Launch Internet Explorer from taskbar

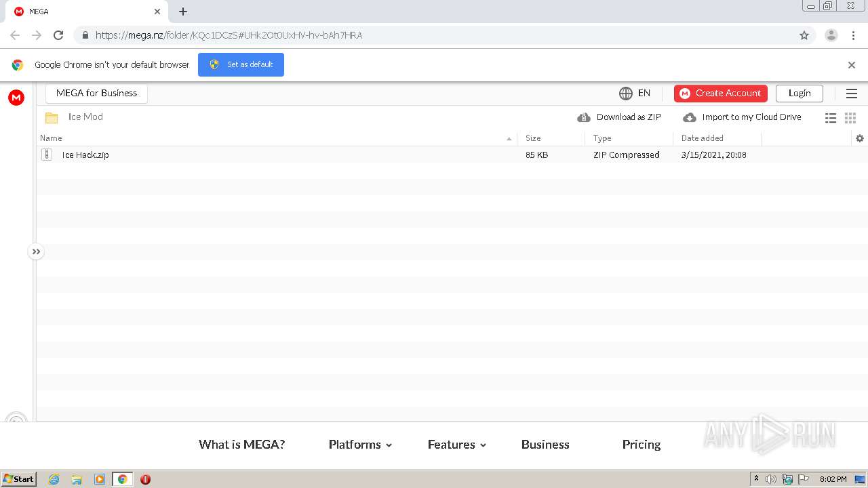[x=54, y=479]
